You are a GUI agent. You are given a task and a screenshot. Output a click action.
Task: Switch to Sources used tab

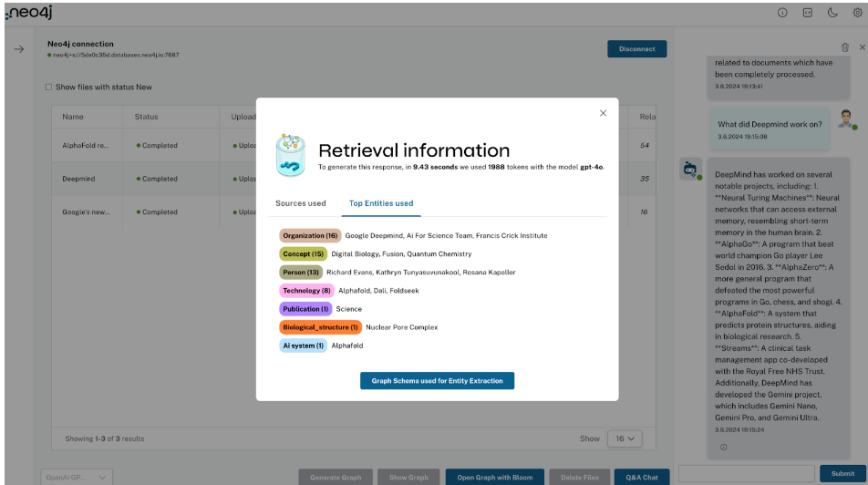tap(301, 203)
